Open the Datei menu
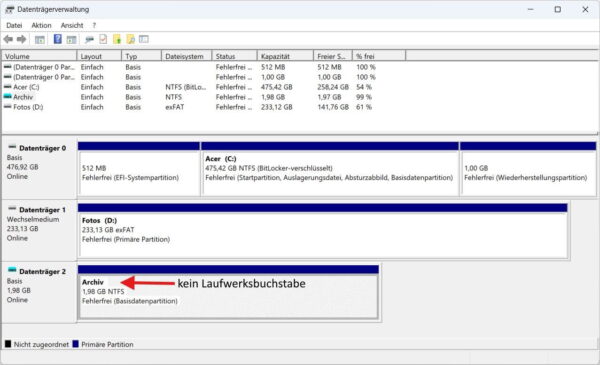 click(14, 25)
